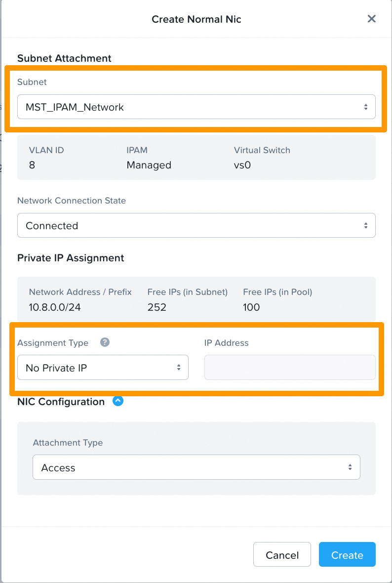Open the Assignment Type dropdown

(103, 367)
